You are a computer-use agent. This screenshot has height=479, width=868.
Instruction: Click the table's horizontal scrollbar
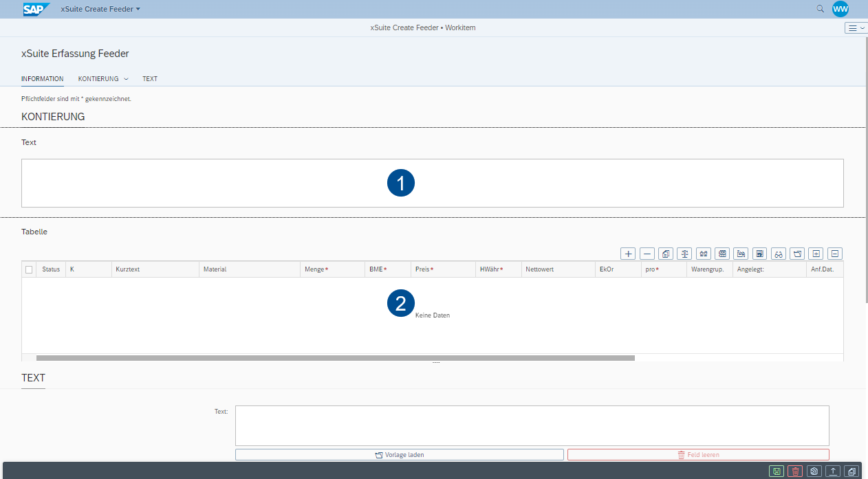[x=335, y=357]
